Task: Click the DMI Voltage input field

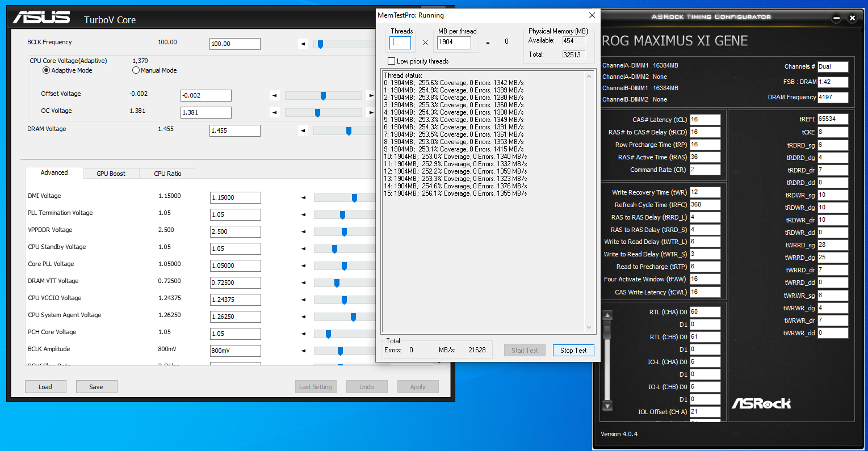Action: coord(236,197)
